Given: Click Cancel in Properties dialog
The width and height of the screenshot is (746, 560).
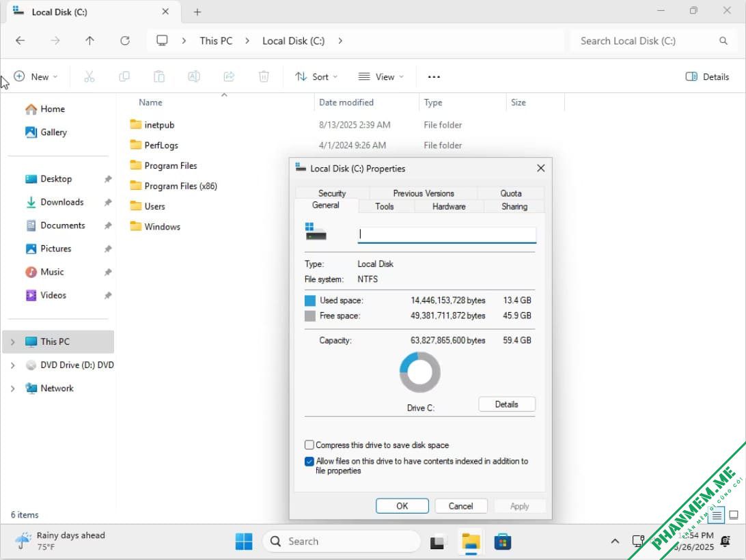Looking at the screenshot, I should pyautogui.click(x=461, y=506).
